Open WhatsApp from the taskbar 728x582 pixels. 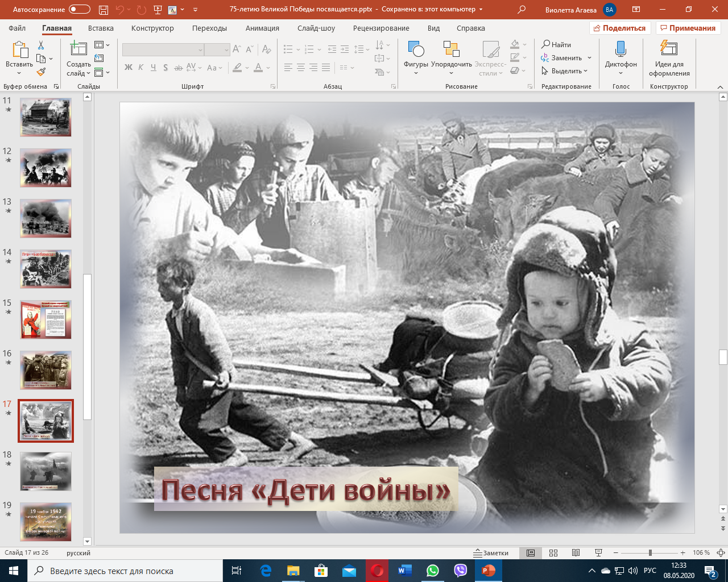click(x=432, y=571)
